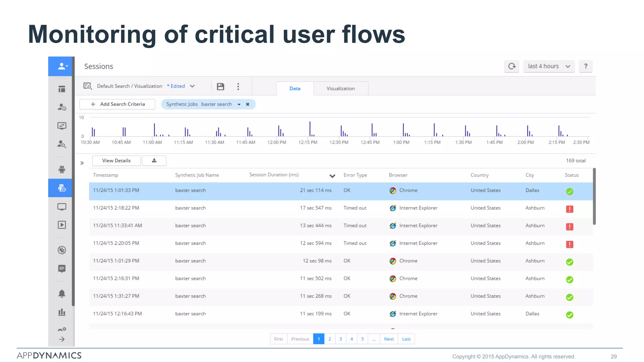This screenshot has width=644, height=362.
Task: Click the green OK status icon for 1:01:33 PM
Action: 569,191
